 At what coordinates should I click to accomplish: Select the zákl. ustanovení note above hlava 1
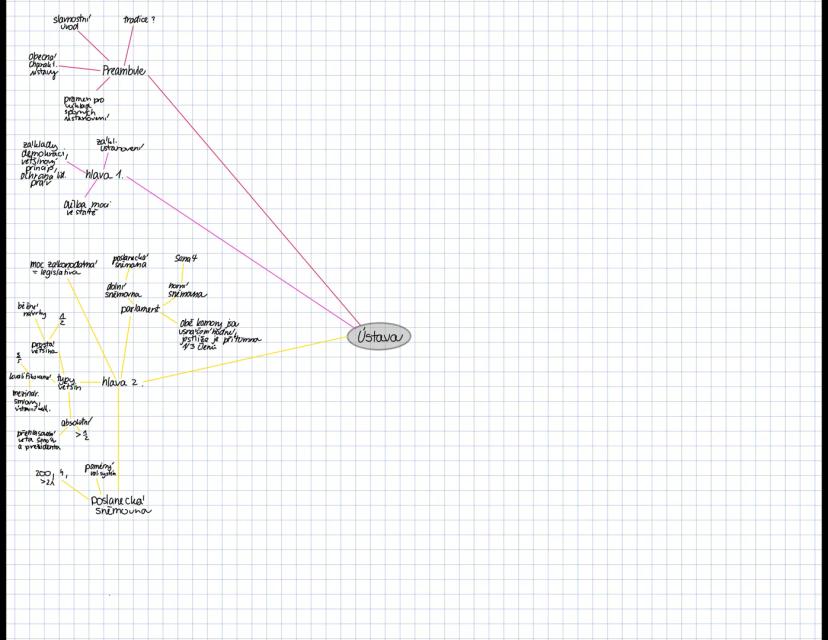tap(120, 145)
